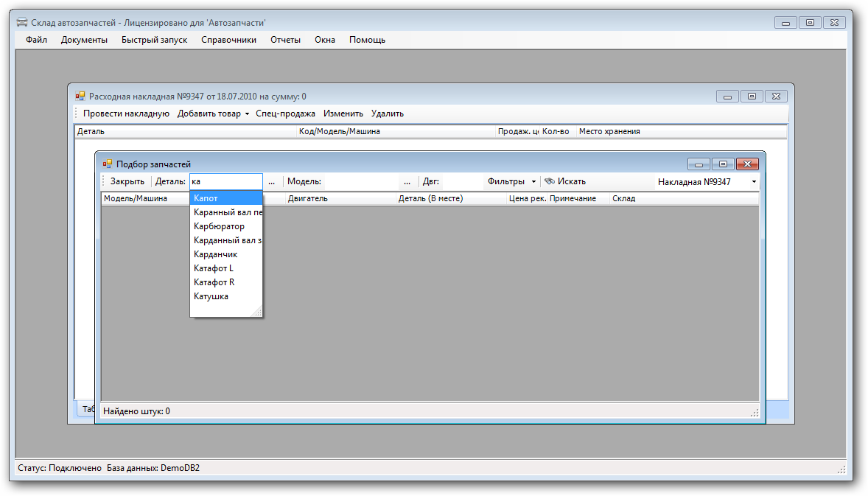The width and height of the screenshot is (868, 496).
Task: Expand the Добавить товар dropdown
Action: pos(213,113)
